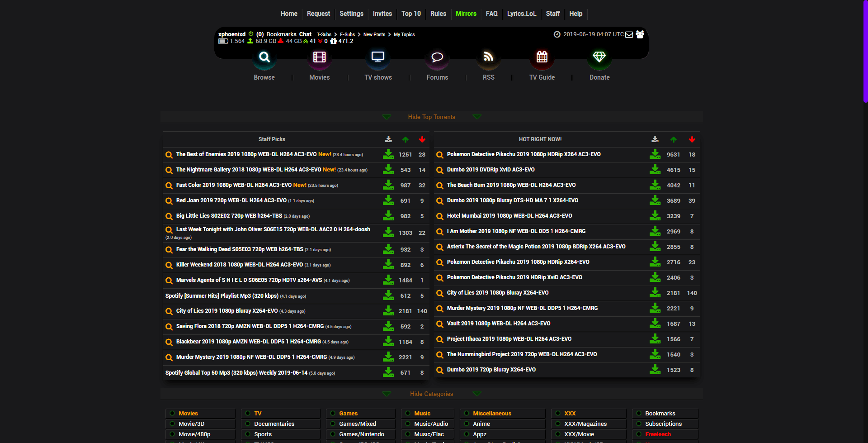This screenshot has width=868, height=443.
Task: Click the Forums speech-bubble icon
Action: (437, 57)
